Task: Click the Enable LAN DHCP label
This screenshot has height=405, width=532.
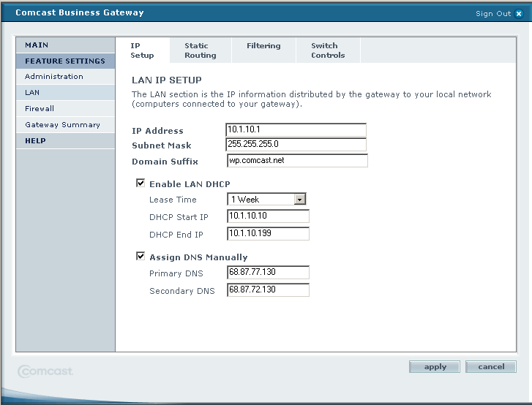Action: (190, 184)
